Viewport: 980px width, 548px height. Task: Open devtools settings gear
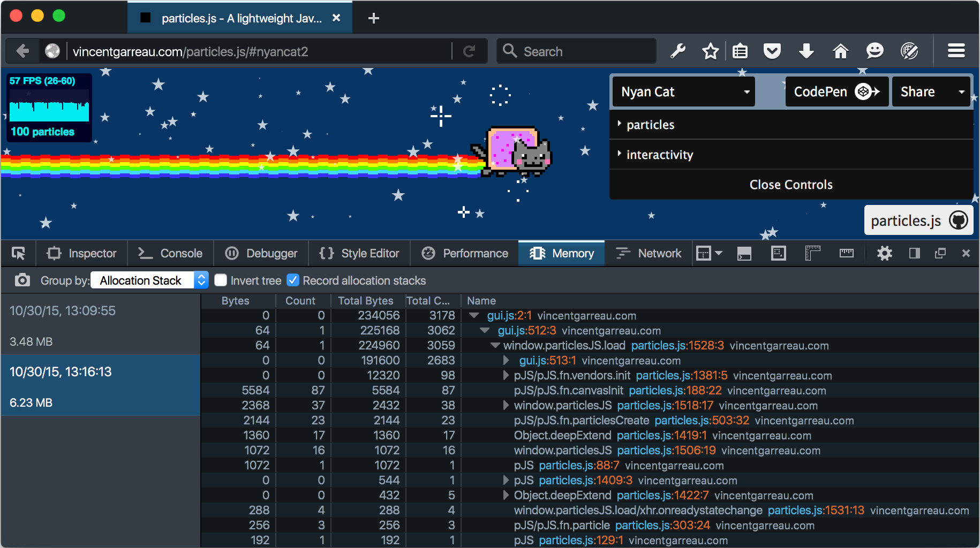pos(885,253)
